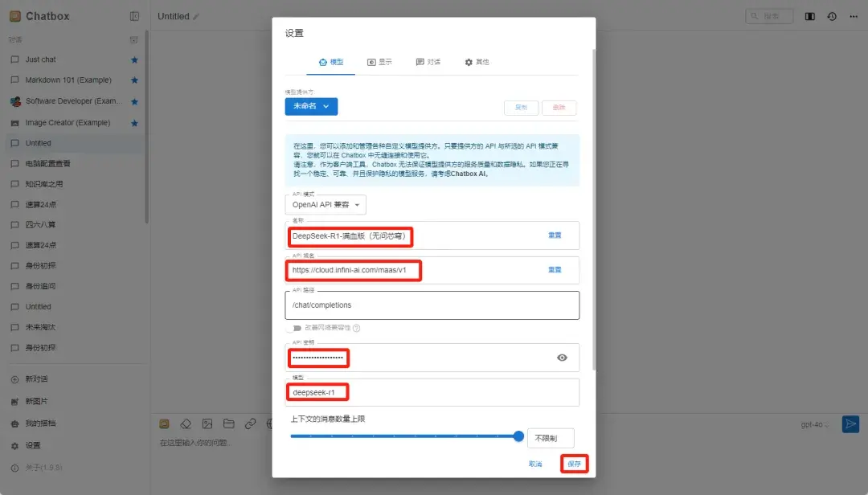Click the star icon next to Just chat
The image size is (868, 495).
point(134,59)
